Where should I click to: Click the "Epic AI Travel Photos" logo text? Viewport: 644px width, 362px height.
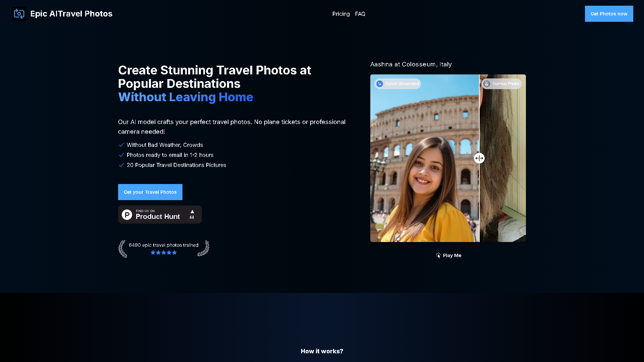point(71,14)
